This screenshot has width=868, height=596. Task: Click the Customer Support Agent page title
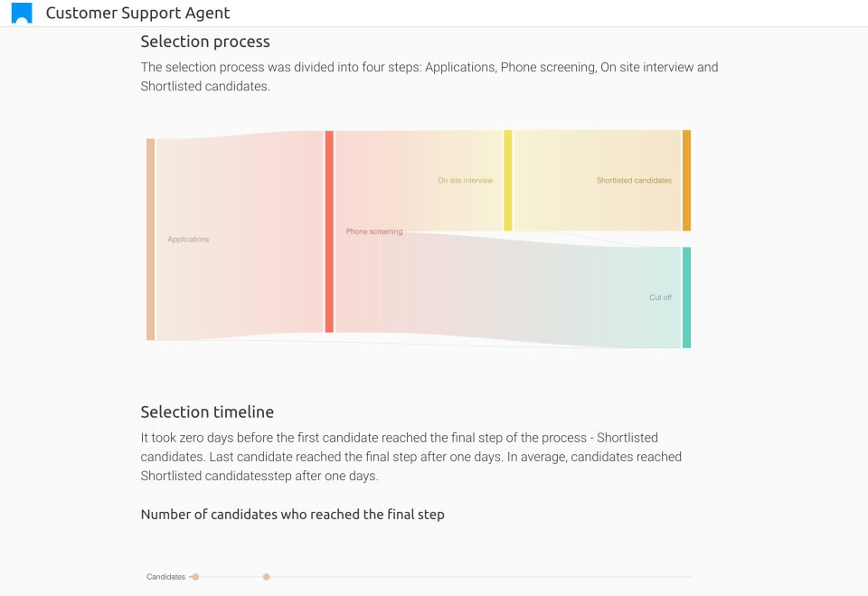point(137,14)
